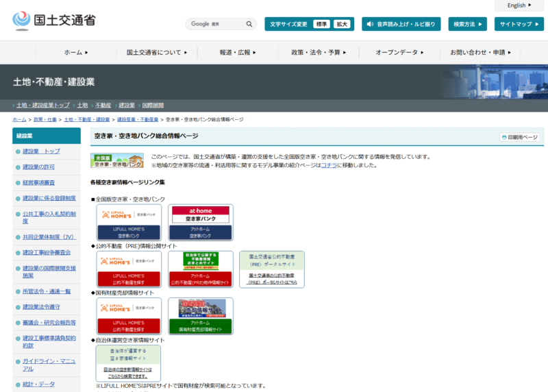Open アットホーム 公的不動産(PRE)物件情報サイト banner

point(201,269)
